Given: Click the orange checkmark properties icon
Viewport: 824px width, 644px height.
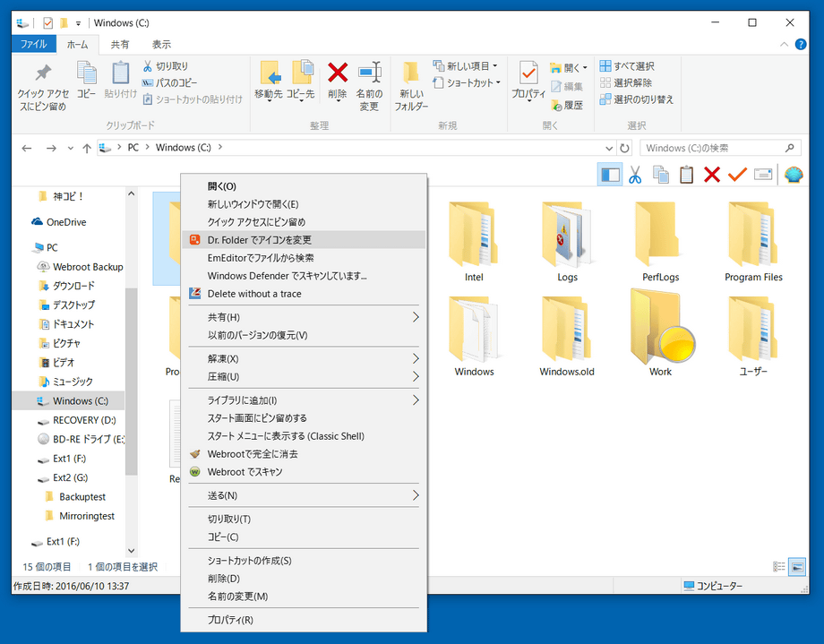Looking at the screenshot, I should (737, 174).
